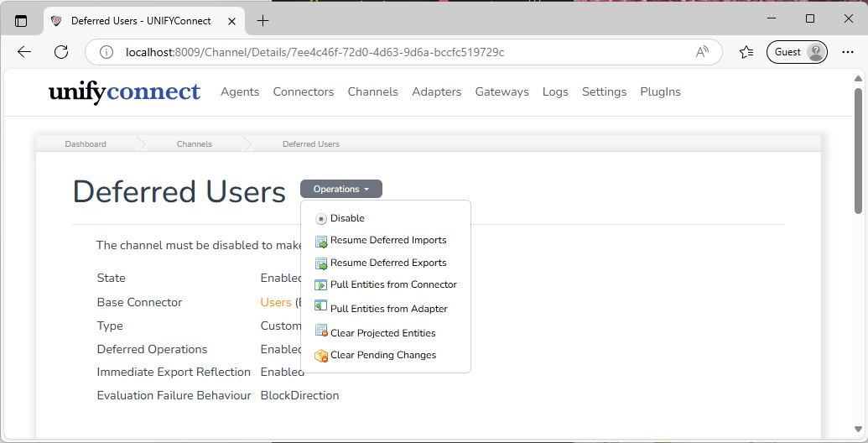Click the Pull Entities from Adapter icon

pyautogui.click(x=320, y=305)
